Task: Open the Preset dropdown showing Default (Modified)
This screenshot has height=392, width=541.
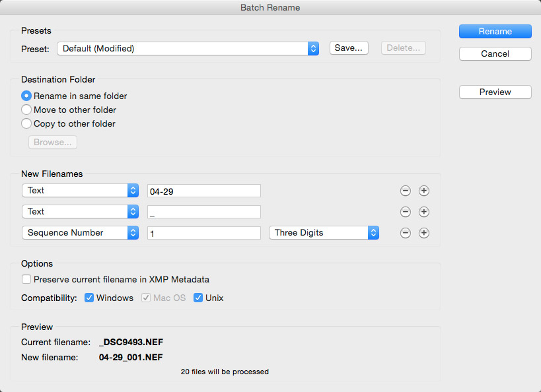Action: (188, 49)
